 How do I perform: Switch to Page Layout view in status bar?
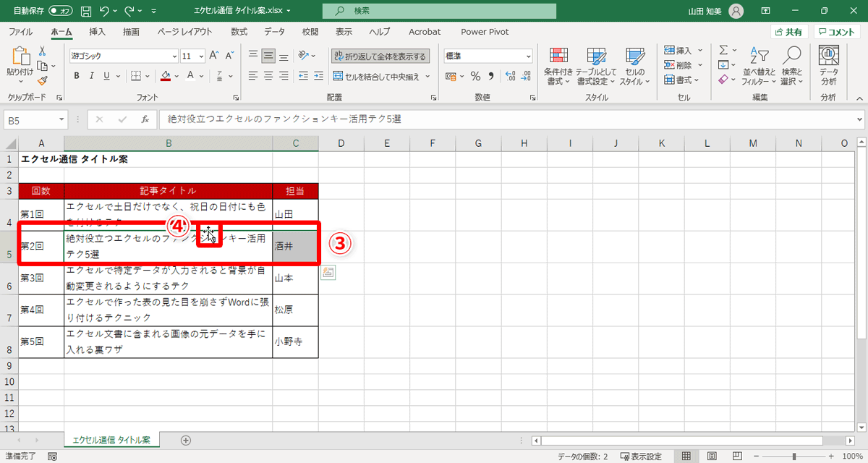tap(711, 456)
